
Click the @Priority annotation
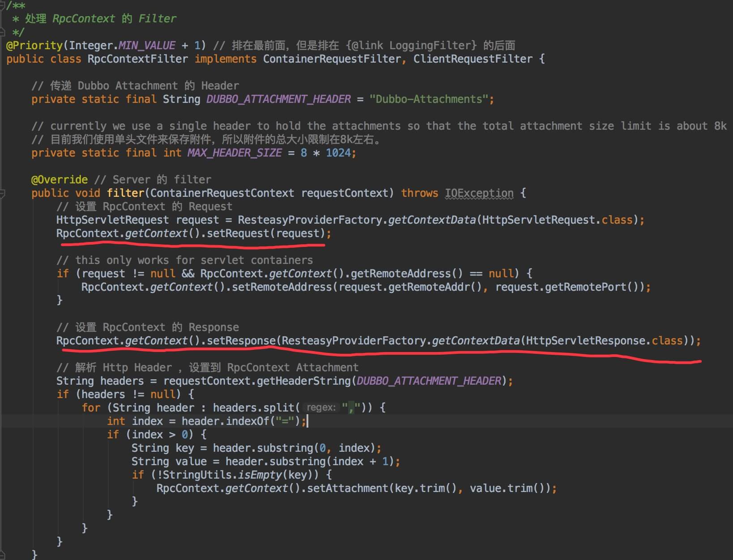coord(34,46)
